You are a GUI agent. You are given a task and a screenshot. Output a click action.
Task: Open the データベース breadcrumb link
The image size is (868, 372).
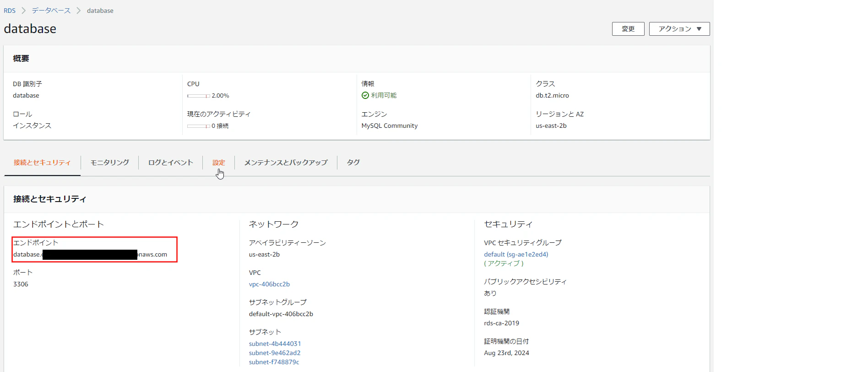click(51, 11)
